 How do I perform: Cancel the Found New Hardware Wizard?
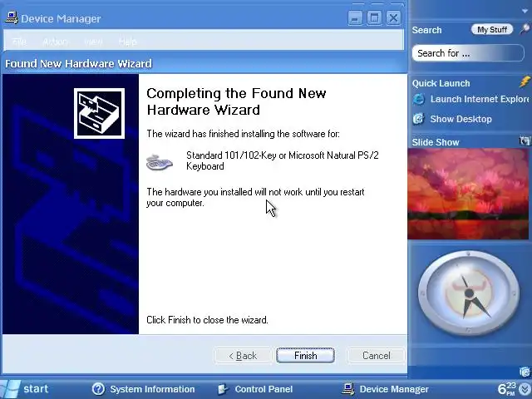pyautogui.click(x=376, y=355)
